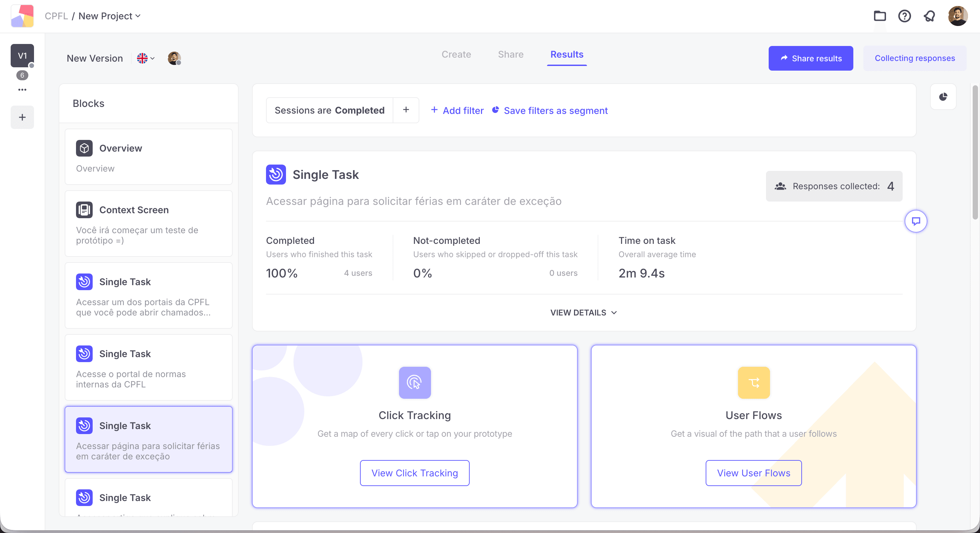The width and height of the screenshot is (980, 533).
Task: Click the Overview block cube icon
Action: pyautogui.click(x=84, y=148)
